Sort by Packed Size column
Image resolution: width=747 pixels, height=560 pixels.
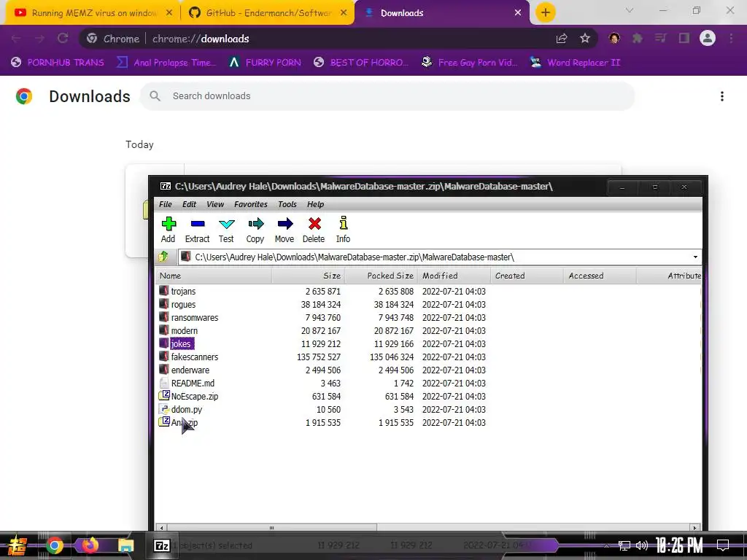tap(381, 276)
